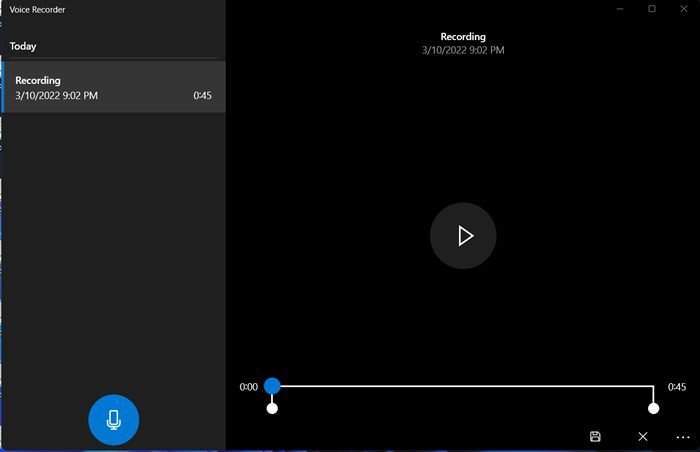Viewport: 700px width, 452px height.
Task: Click the 0:45 duration in the recording list row
Action: 202,96
